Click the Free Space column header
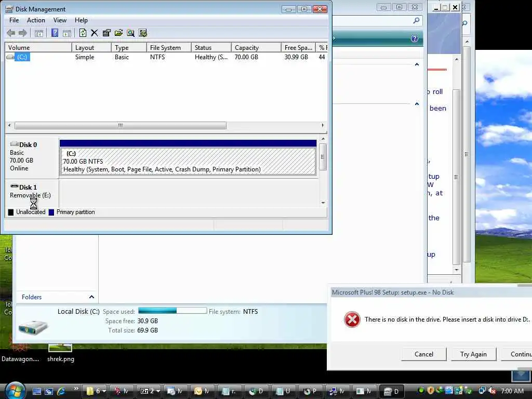 [298, 47]
